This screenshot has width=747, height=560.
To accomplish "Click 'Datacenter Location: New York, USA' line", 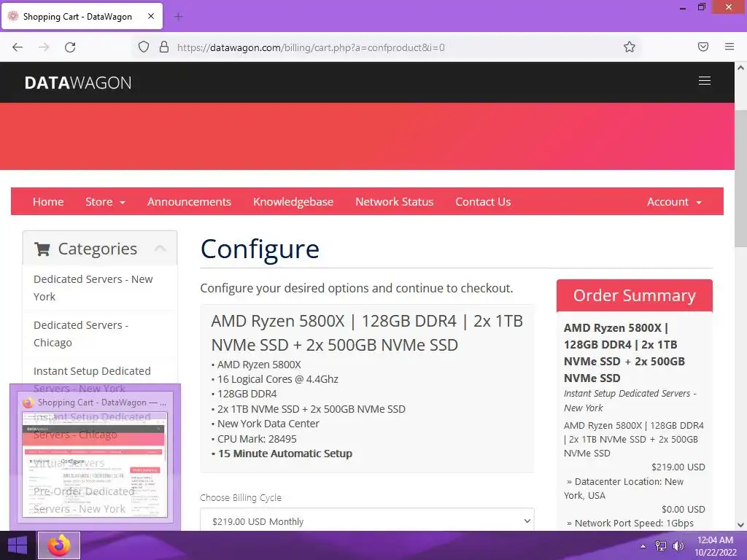I will coord(624,489).
